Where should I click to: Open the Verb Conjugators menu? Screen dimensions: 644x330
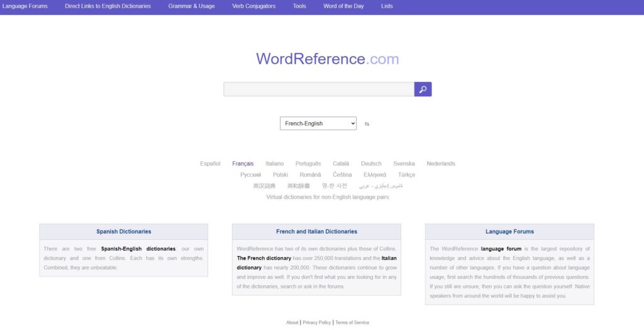pos(253,6)
